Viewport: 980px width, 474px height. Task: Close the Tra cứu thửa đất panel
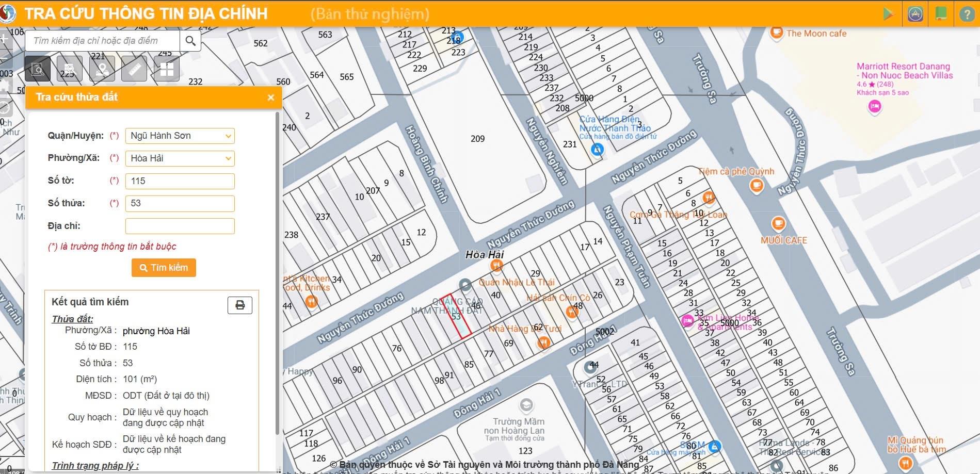[271, 97]
